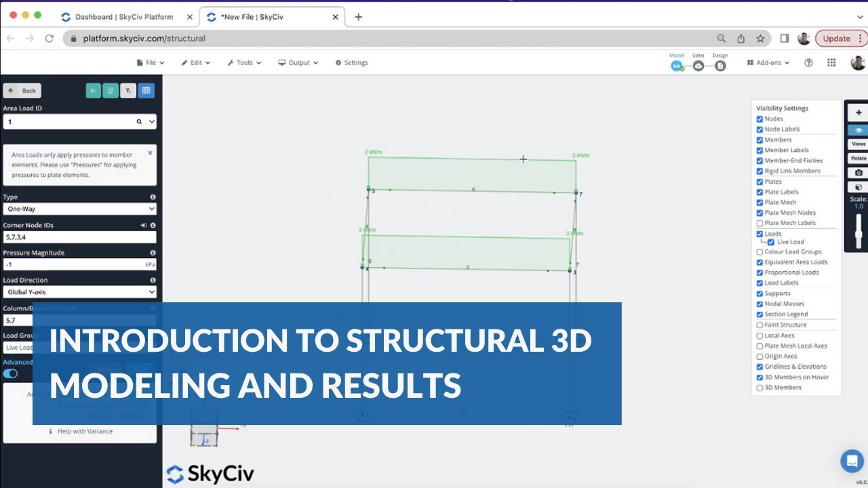
Task: Open Help with Variance link
Action: pyautogui.click(x=81, y=431)
